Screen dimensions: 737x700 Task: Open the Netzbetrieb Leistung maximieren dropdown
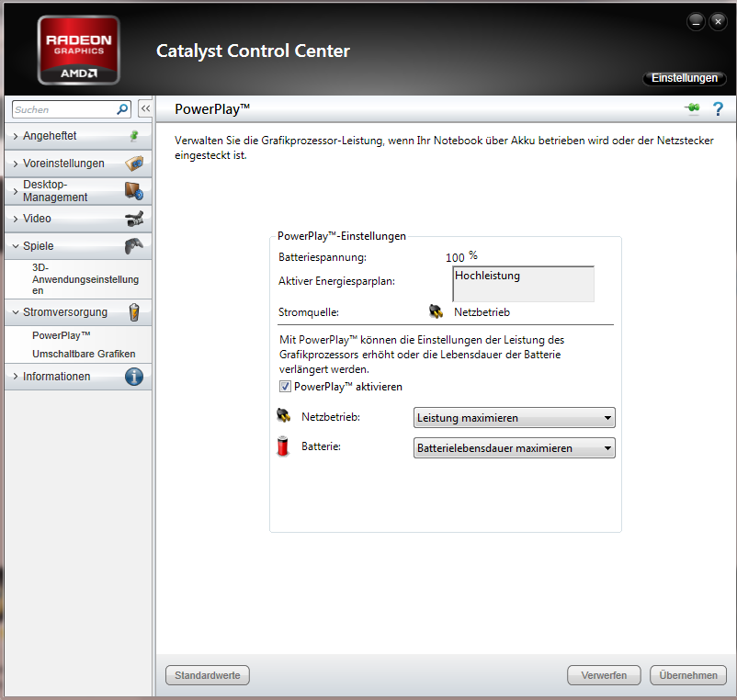point(515,418)
